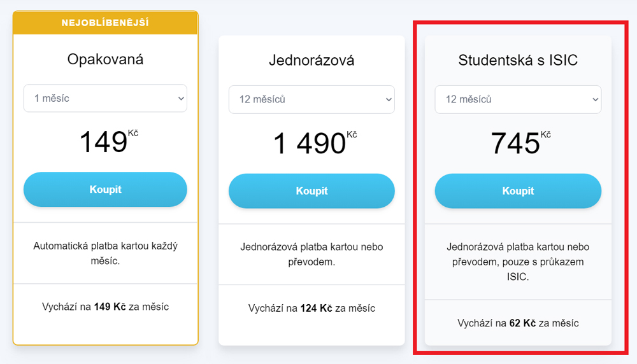Viewport: 637px width, 364px height.
Task: Click the ISIC card requirement description
Action: click(518, 262)
